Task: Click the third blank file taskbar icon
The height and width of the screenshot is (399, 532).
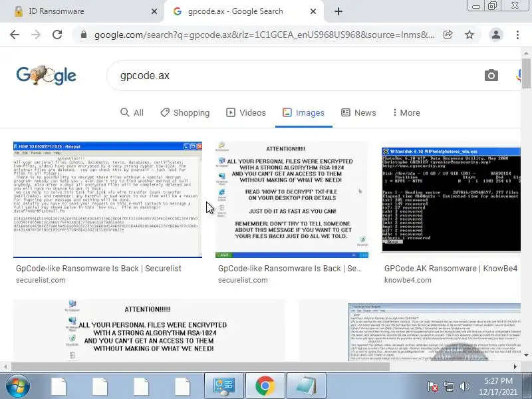Action: point(142,386)
